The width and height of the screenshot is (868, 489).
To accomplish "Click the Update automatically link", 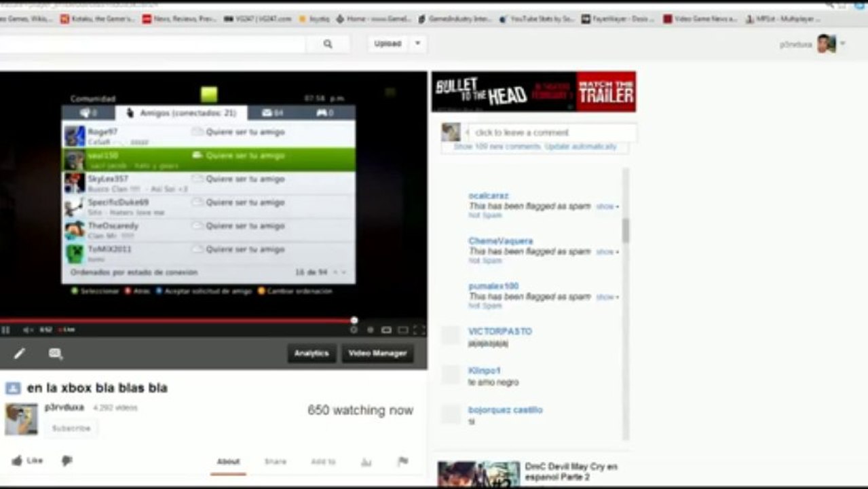I will pos(580,147).
